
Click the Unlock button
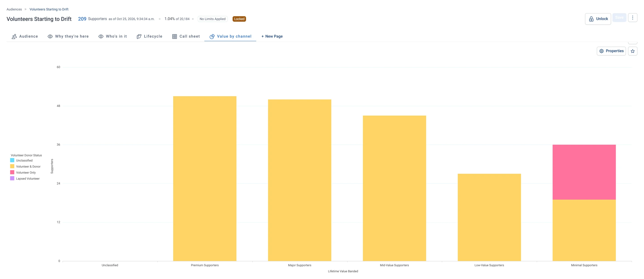598,19
